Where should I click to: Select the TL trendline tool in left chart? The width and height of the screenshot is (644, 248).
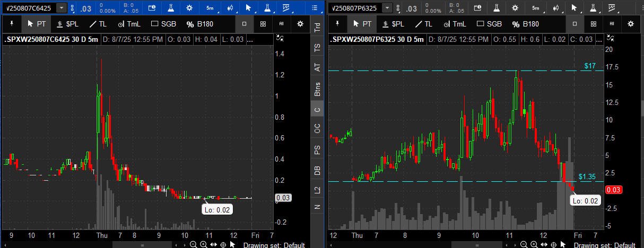(x=98, y=24)
